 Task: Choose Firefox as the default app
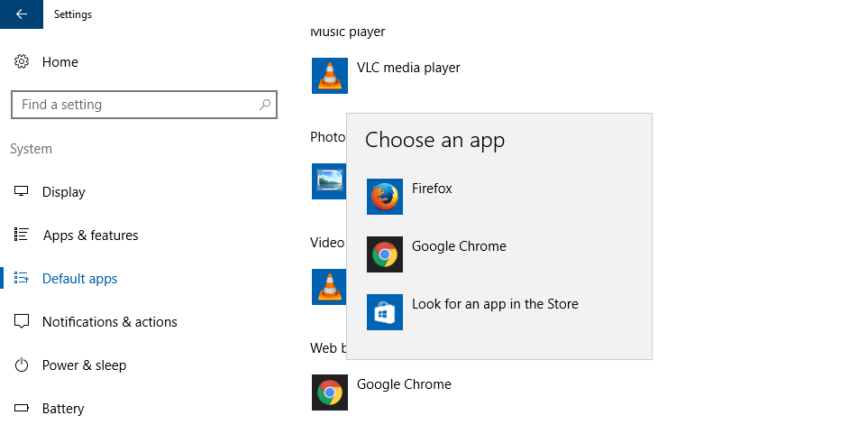tap(432, 189)
